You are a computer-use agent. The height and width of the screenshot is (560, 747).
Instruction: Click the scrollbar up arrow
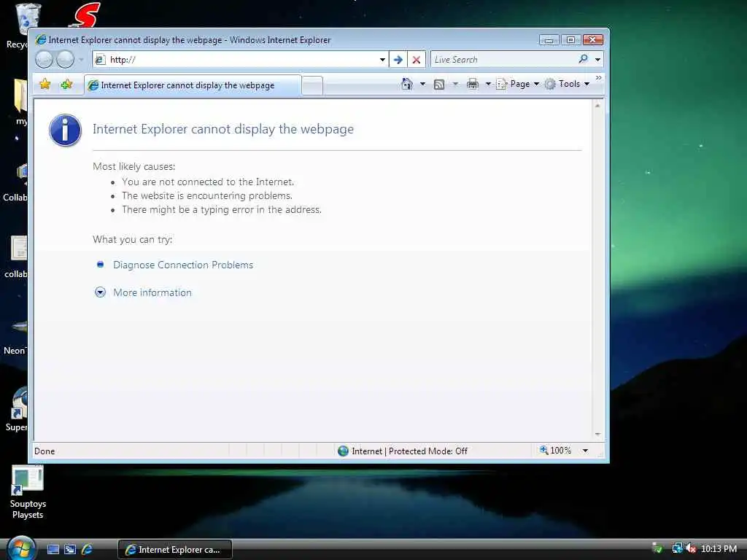597,106
